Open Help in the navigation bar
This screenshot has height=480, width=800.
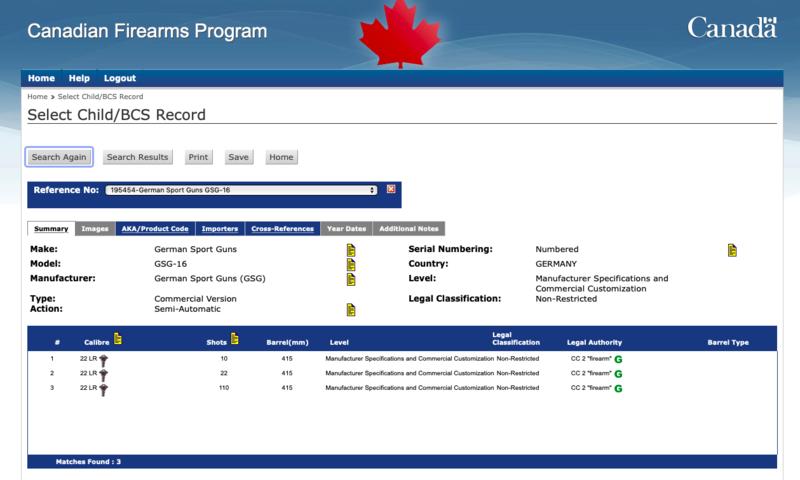[x=79, y=78]
